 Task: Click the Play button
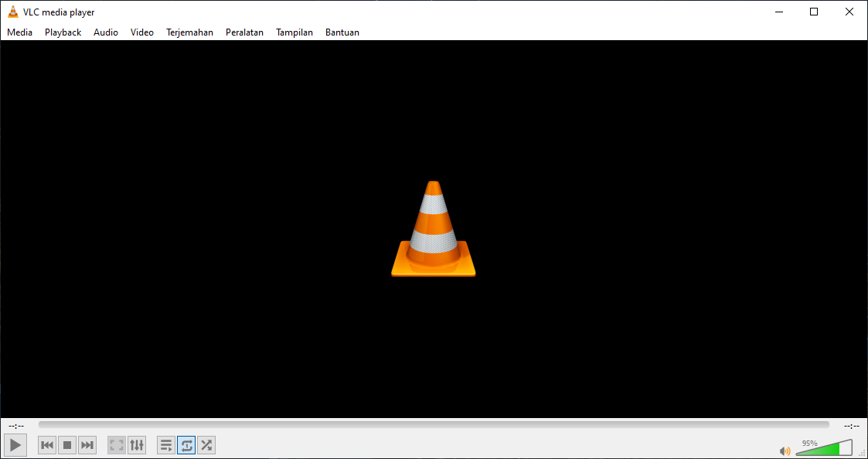click(x=15, y=444)
